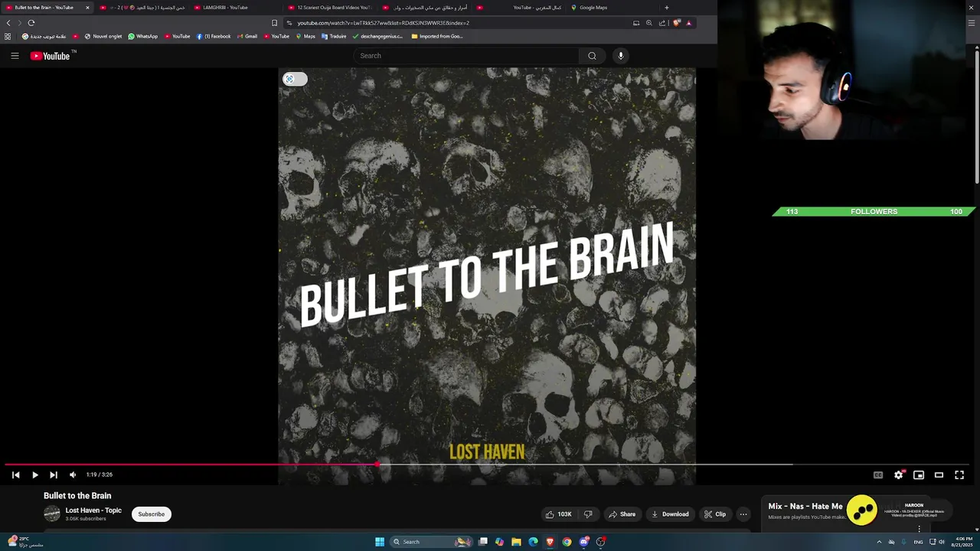Viewport: 980px width, 551px height.
Task: Open Nouvel onglet bookmark
Action: [x=103, y=36]
